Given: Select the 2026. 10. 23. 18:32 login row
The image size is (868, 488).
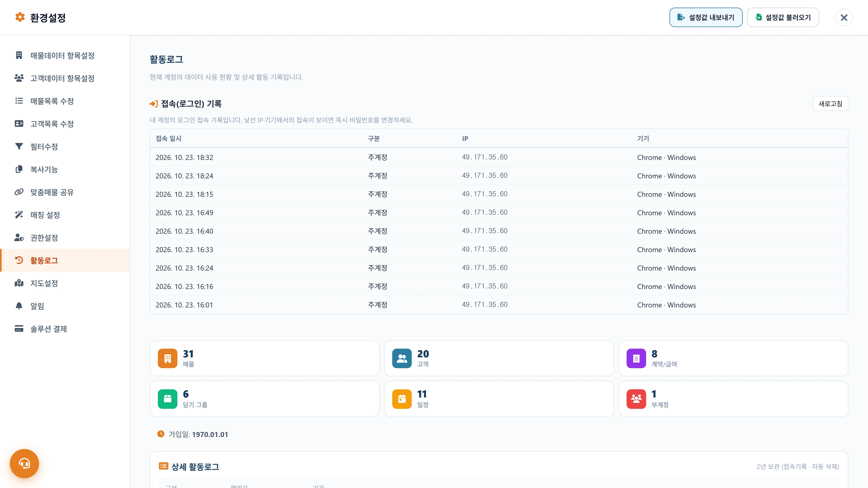Looking at the screenshot, I should 499,157.
